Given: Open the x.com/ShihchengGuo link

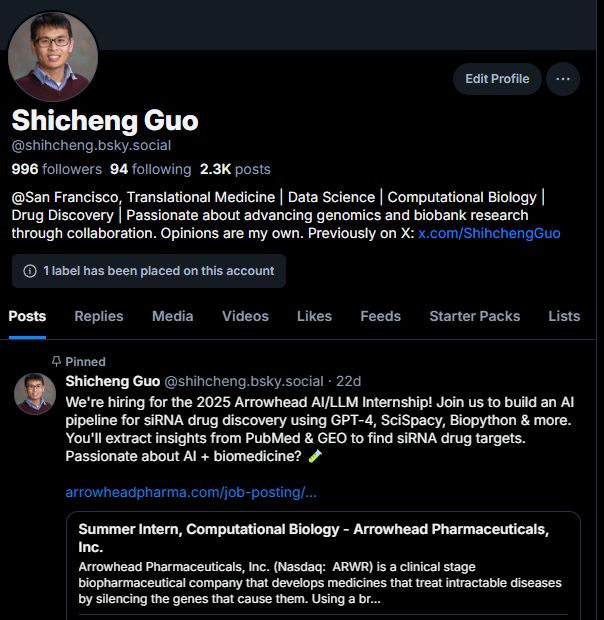Looking at the screenshot, I should point(489,233).
